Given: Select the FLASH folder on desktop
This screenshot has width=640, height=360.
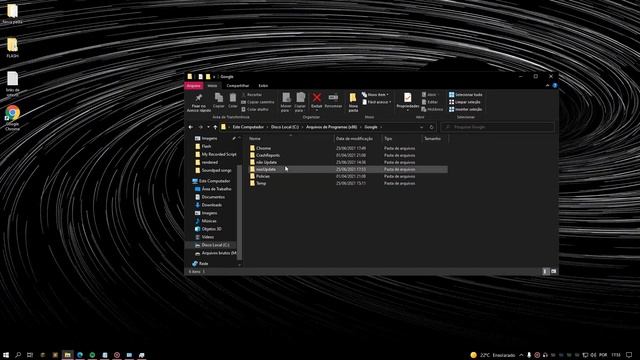Looking at the screenshot, I should [12, 48].
